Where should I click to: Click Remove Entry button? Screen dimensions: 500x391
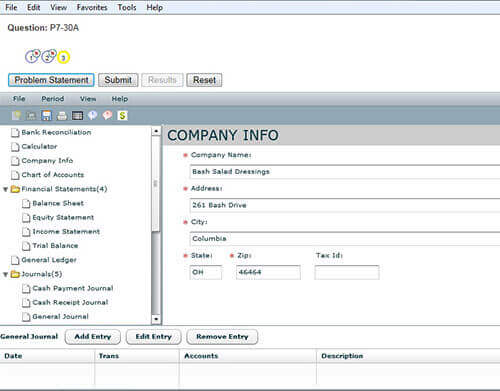tap(222, 337)
